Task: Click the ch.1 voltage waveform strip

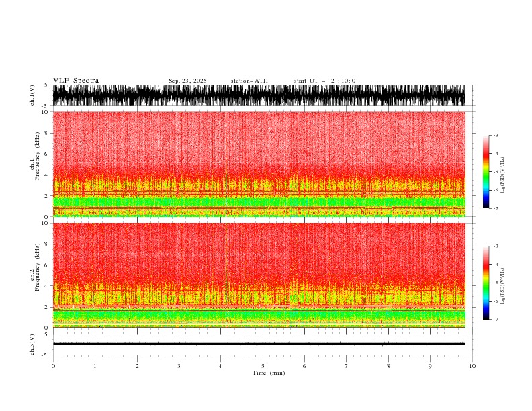Action: pyautogui.click(x=259, y=95)
